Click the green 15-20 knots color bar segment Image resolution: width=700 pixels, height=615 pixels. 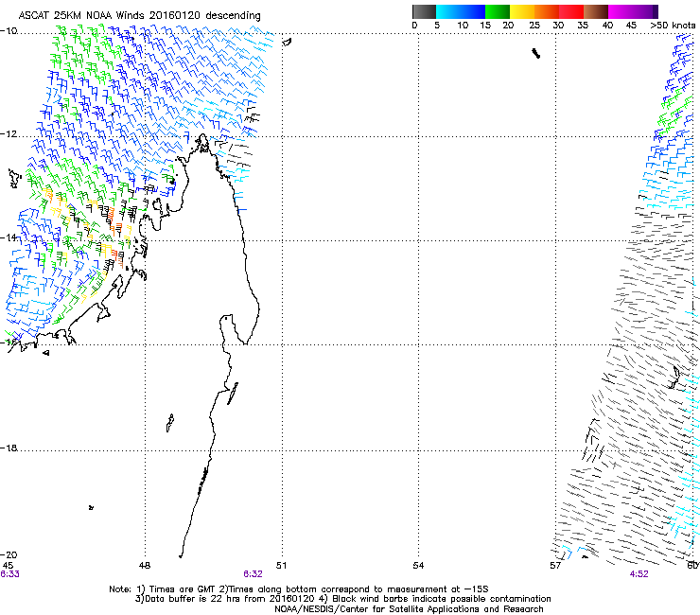tap(498, 11)
